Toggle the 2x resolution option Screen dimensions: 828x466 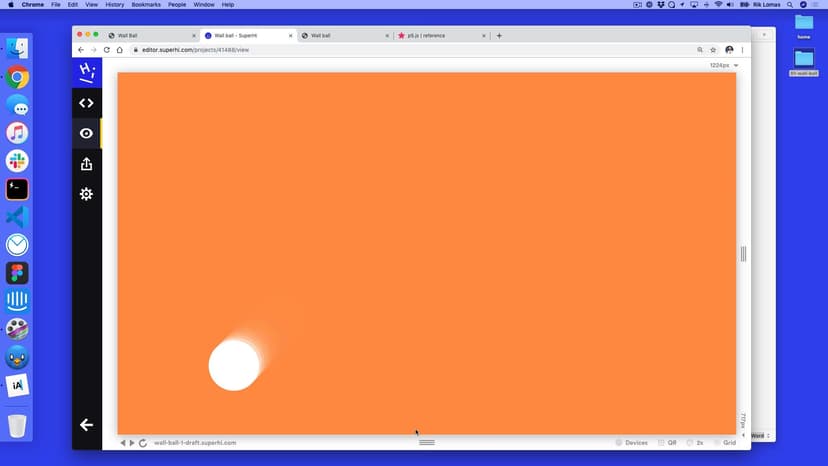point(694,442)
